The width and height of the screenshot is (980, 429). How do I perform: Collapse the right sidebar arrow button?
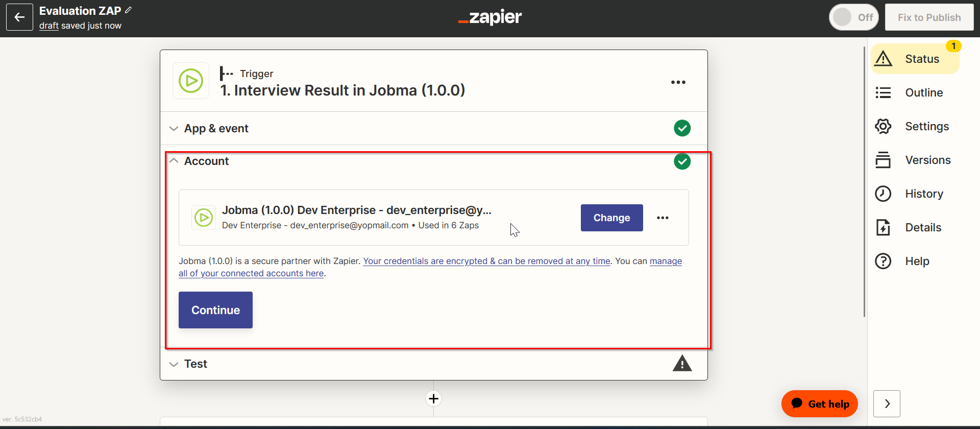tap(887, 403)
